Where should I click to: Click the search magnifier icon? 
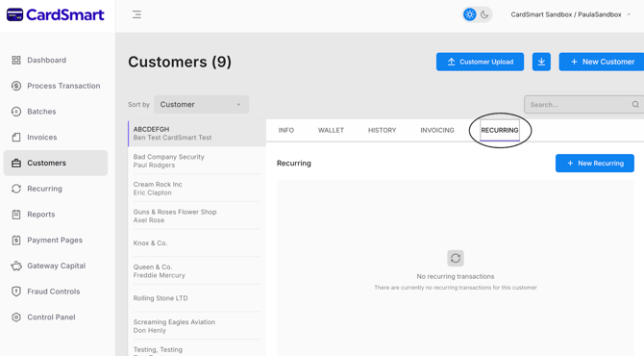click(635, 105)
